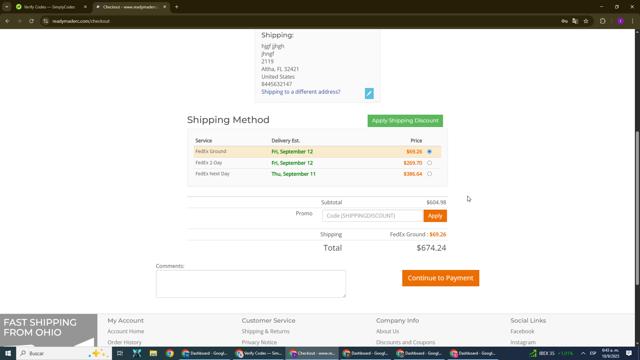Viewport: 640px width, 360px height.
Task: Click the page vertical scrollbar thumb
Action: point(637,208)
